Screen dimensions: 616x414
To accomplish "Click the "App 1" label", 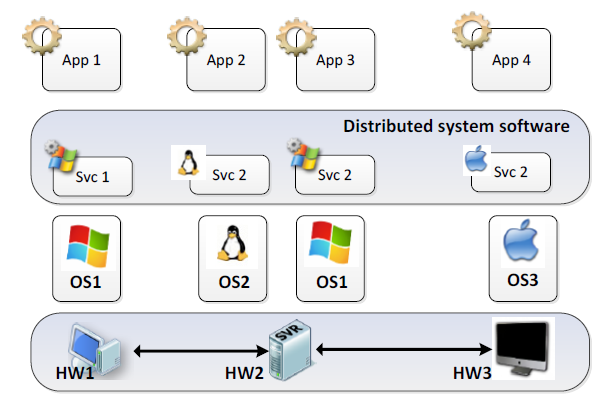I will (81, 60).
